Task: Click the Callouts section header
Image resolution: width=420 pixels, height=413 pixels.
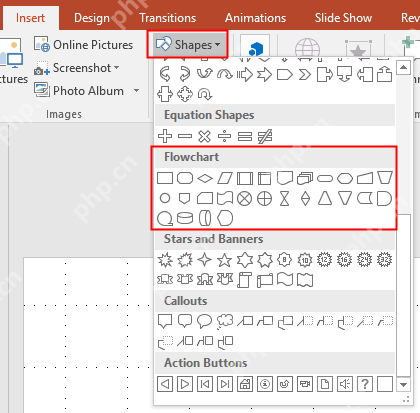Action: pyautogui.click(x=275, y=301)
